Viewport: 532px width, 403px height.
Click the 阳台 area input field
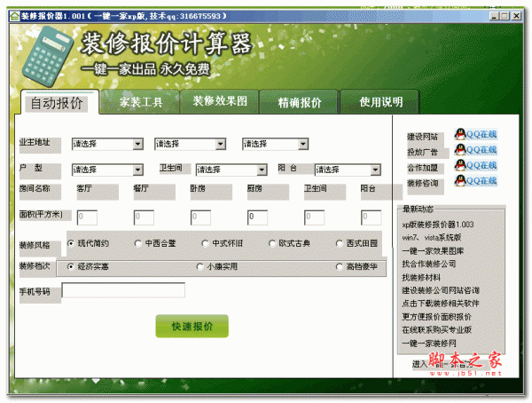tap(372, 217)
